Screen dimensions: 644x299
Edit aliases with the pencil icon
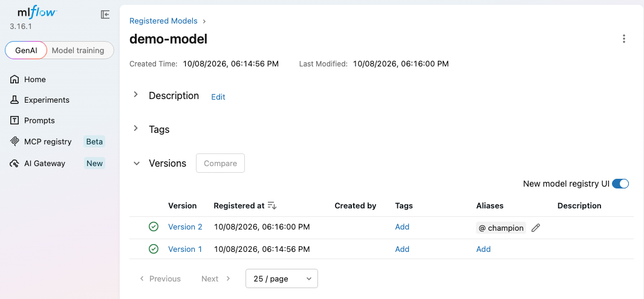[x=536, y=228]
